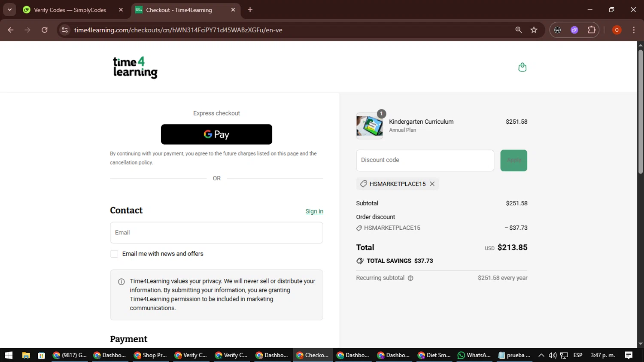Screen dimensions: 644x362
Task: Open the network icon in system tray
Action: (x=564, y=355)
